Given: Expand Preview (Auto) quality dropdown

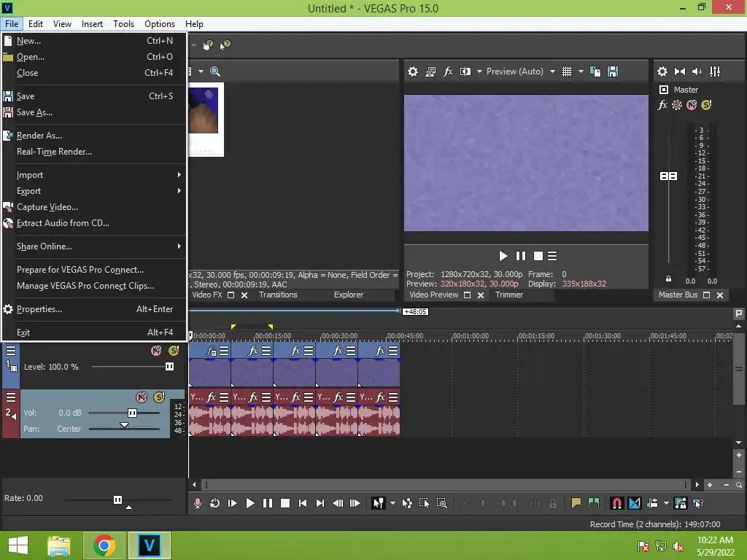Looking at the screenshot, I should pyautogui.click(x=552, y=71).
